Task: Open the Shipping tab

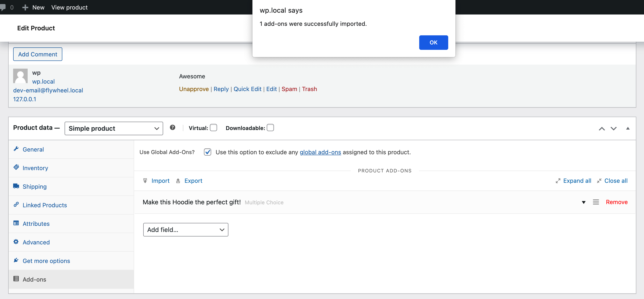Action: (x=71, y=186)
